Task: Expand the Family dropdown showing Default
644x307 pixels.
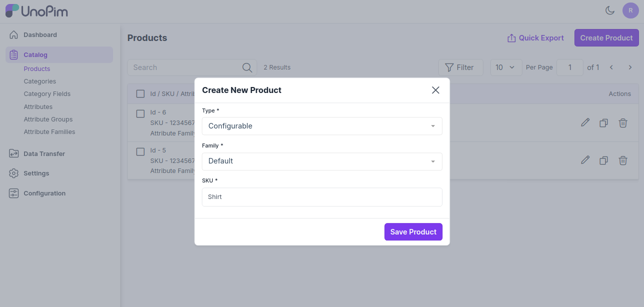Action: 322,161
